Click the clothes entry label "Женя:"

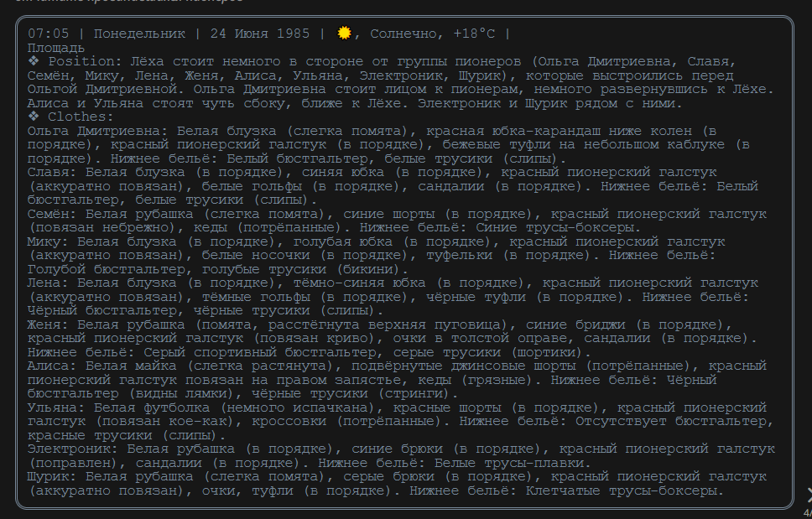[x=48, y=324]
